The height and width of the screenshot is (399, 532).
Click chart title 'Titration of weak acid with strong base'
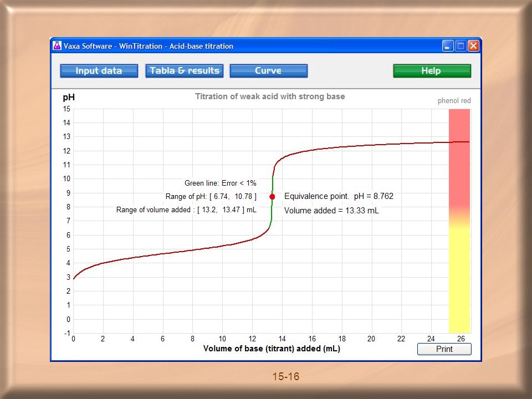click(270, 96)
